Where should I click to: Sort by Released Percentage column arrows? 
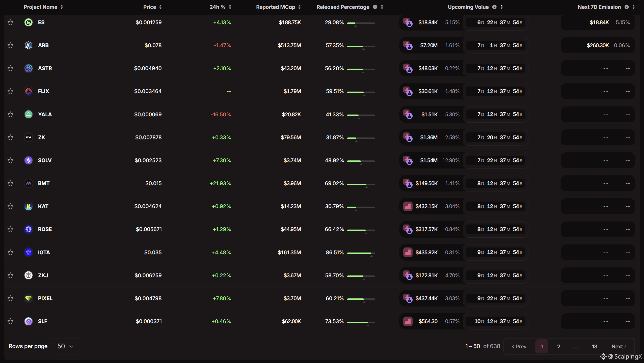pyautogui.click(x=382, y=7)
